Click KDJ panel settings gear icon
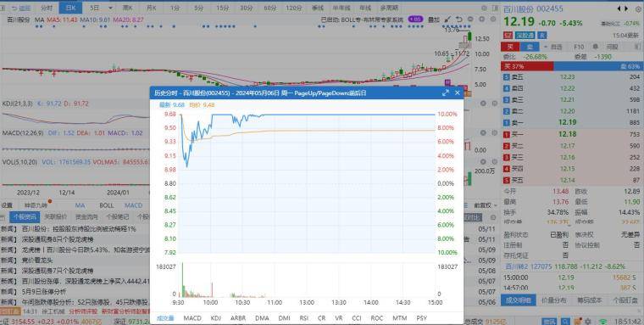Image resolution: width=644 pixels, height=325 pixels. pos(483,104)
